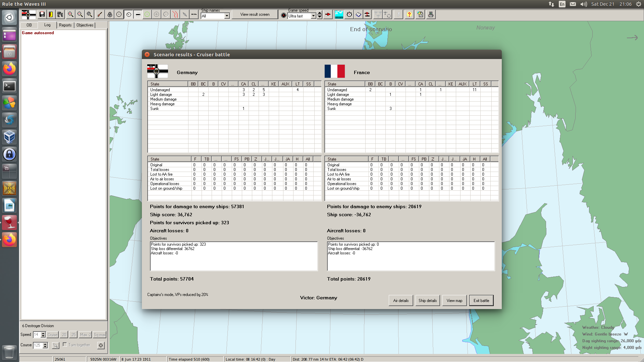Open the En keyboard layout indicator

pyautogui.click(x=562, y=4)
